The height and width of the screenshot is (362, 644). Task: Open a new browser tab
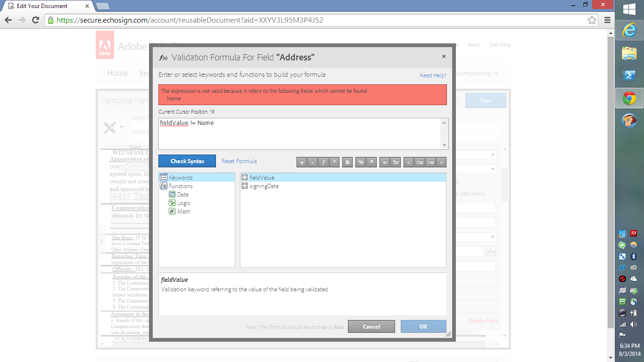pos(102,6)
